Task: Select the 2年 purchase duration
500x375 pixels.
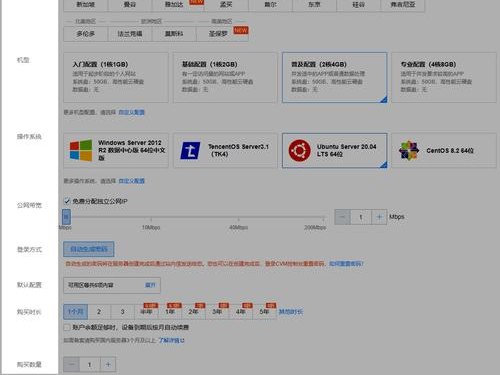Action: point(194,312)
